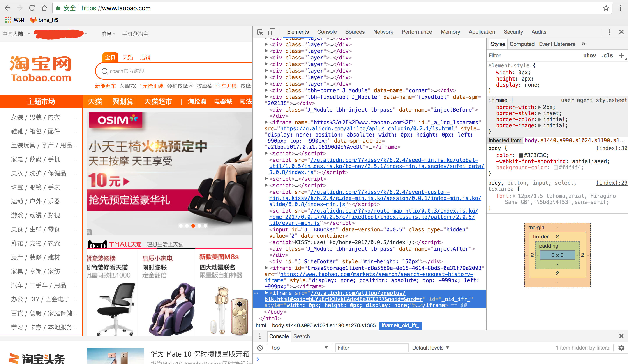This screenshot has height=364, width=628.
Task: Open DevTools customize menu (three dots)
Action: [609, 32]
